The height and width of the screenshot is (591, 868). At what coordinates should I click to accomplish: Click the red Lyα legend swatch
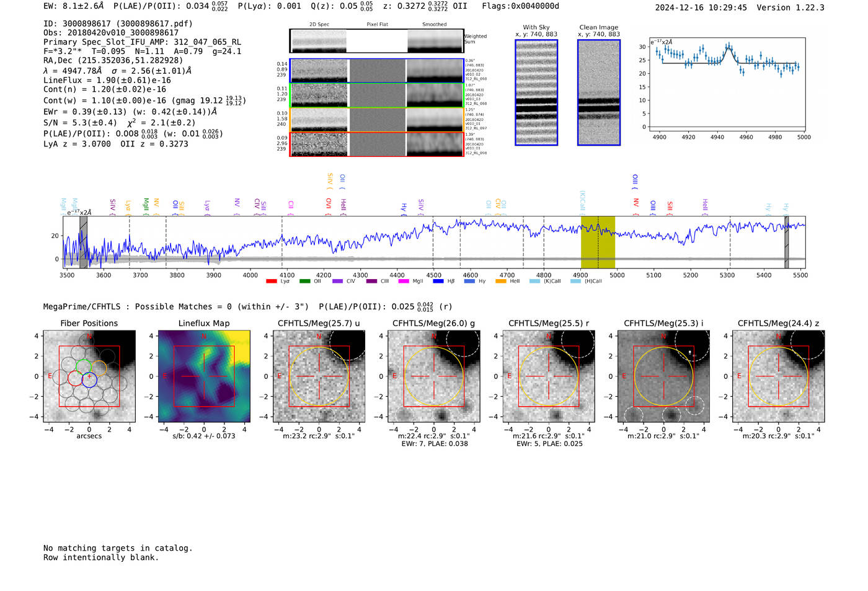point(271,282)
